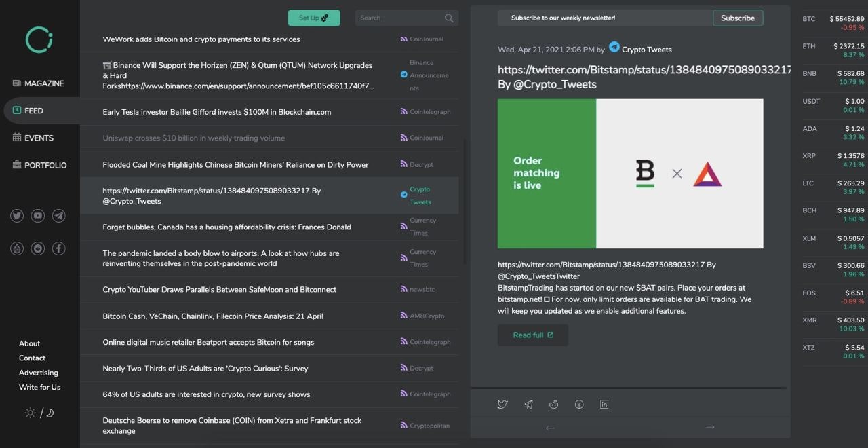Open the Flooded Coal Mine Bitcoin Miners story

[x=235, y=165]
